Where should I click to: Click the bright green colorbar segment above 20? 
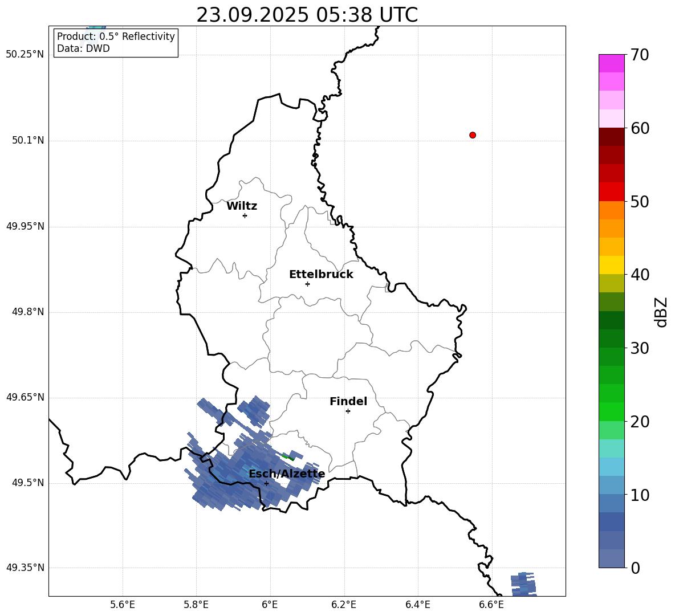[x=611, y=411]
